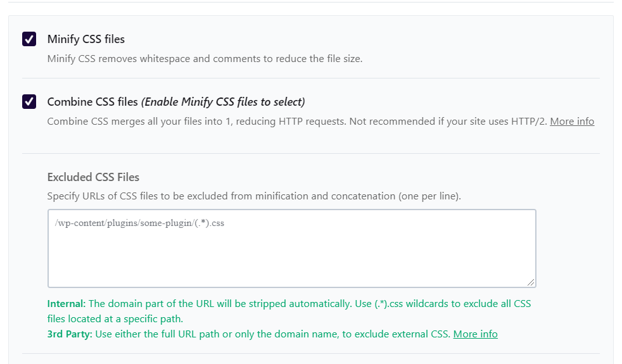Click the "Excluded CSS Files" heading

(x=93, y=177)
